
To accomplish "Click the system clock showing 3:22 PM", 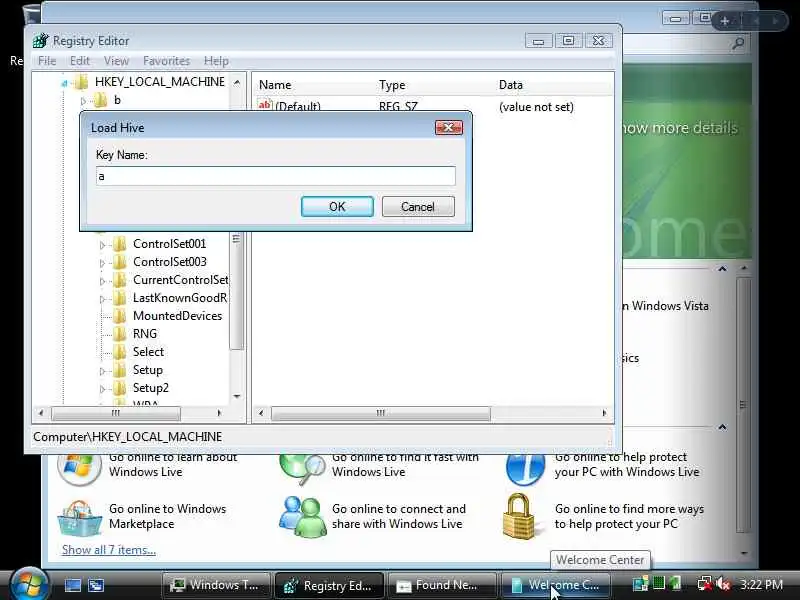I will pyautogui.click(x=761, y=584).
